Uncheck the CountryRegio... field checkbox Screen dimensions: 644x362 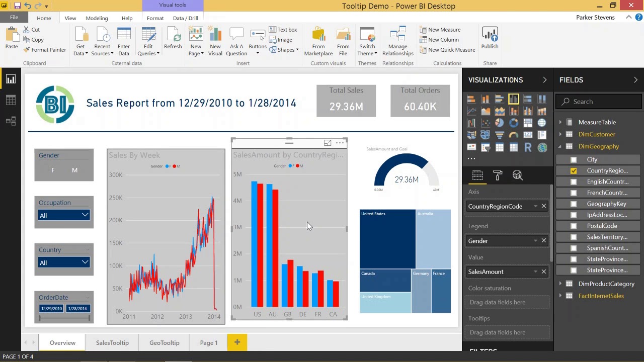[574, 171]
